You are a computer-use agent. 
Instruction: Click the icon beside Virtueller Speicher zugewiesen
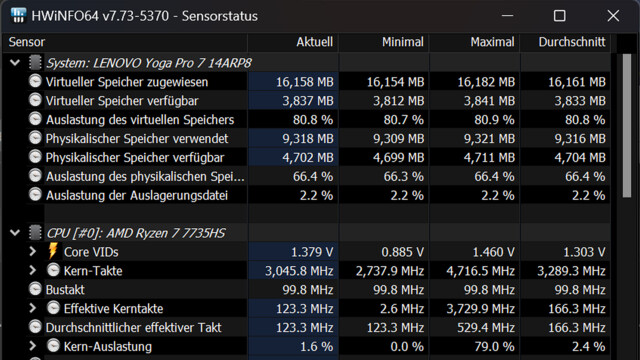pyautogui.click(x=35, y=81)
